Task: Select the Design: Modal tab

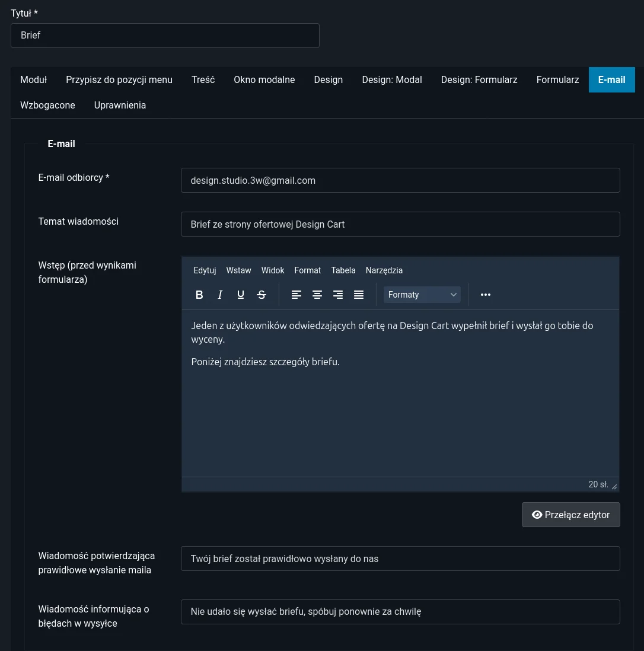Action: [x=392, y=79]
